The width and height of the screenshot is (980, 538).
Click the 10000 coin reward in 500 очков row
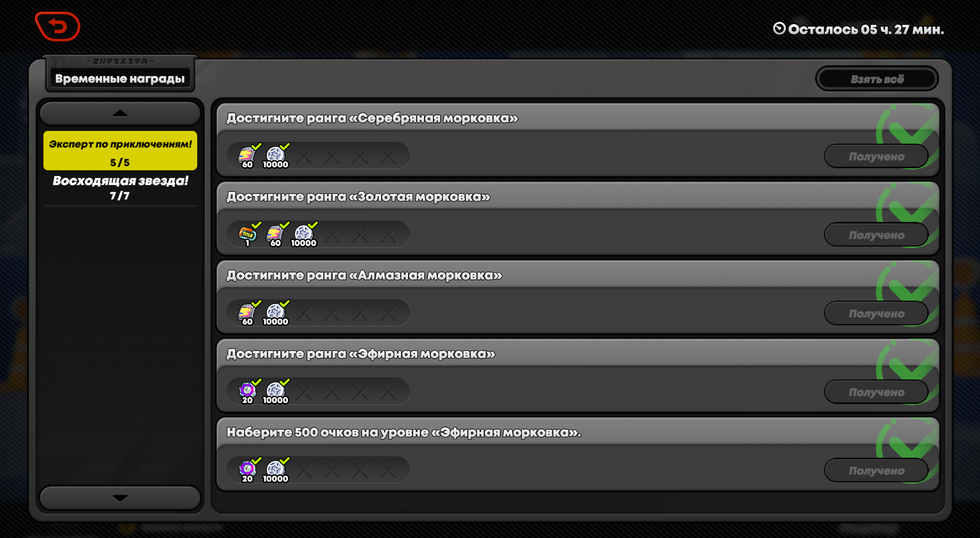pos(276,470)
